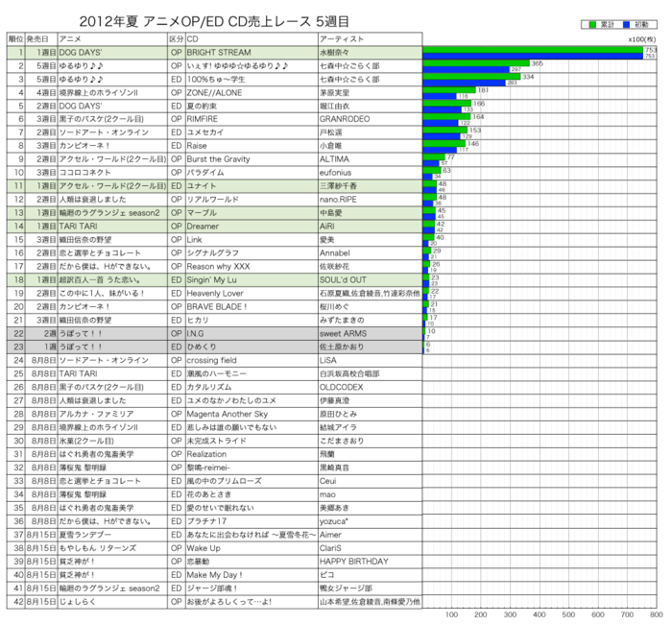
Task: Select the chart title 2012年夏 アニメOP/ED CD売上レース 5週目
Action: pos(214,21)
